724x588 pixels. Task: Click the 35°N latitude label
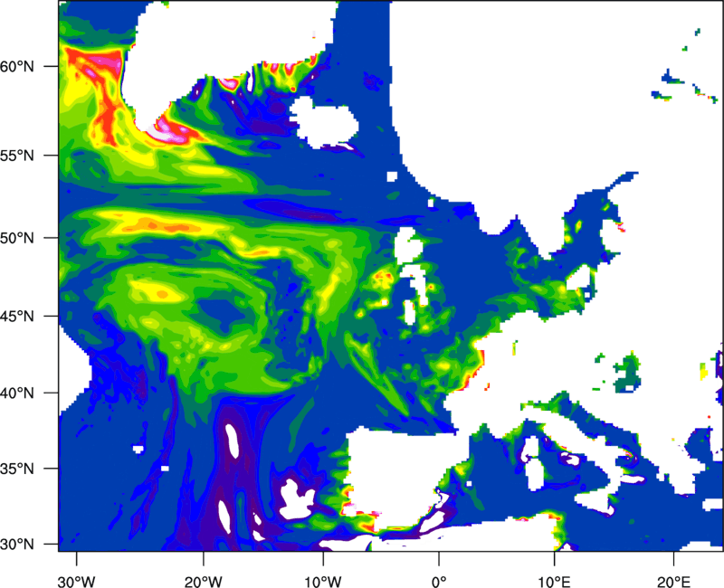pos(17,469)
